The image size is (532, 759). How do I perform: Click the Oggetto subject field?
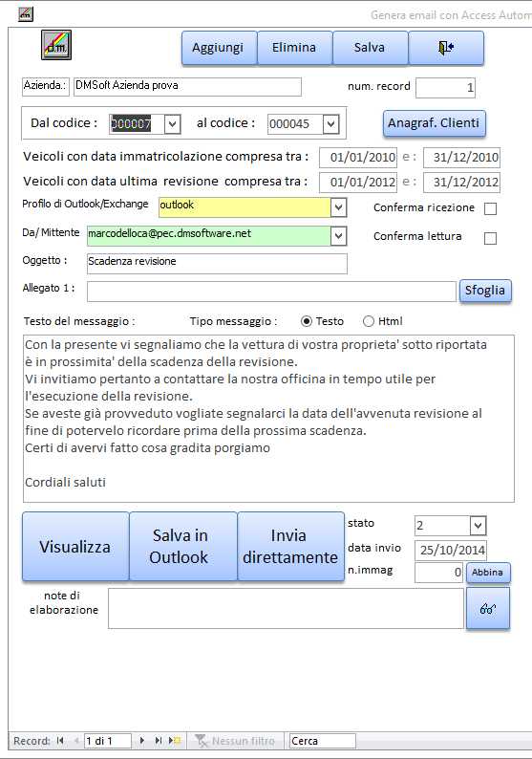point(217,263)
